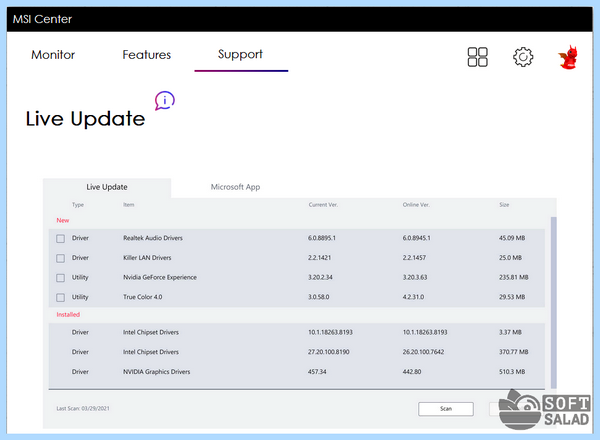The height and width of the screenshot is (440, 600).
Task: Click the Online Ver. column header
Action: pos(416,205)
